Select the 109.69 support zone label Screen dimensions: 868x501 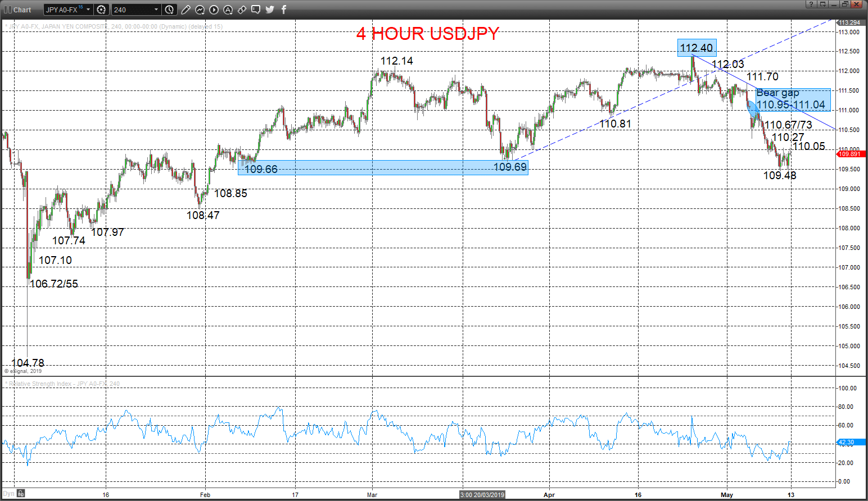(x=510, y=167)
